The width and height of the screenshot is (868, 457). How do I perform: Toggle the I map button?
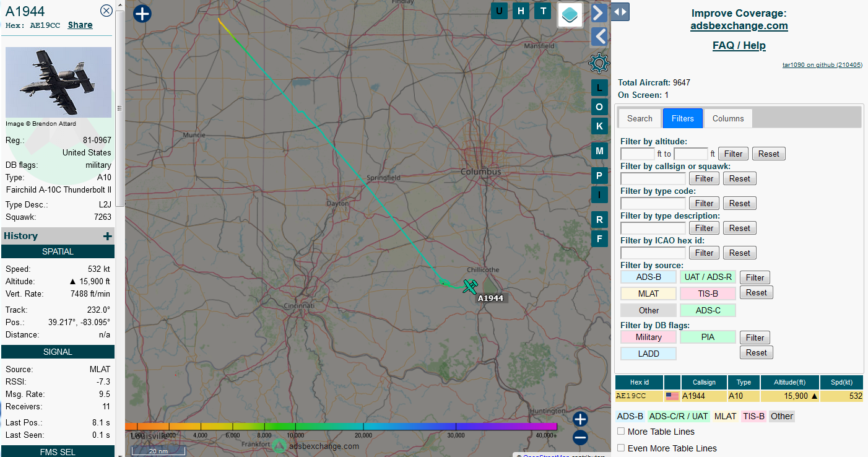[x=599, y=195]
